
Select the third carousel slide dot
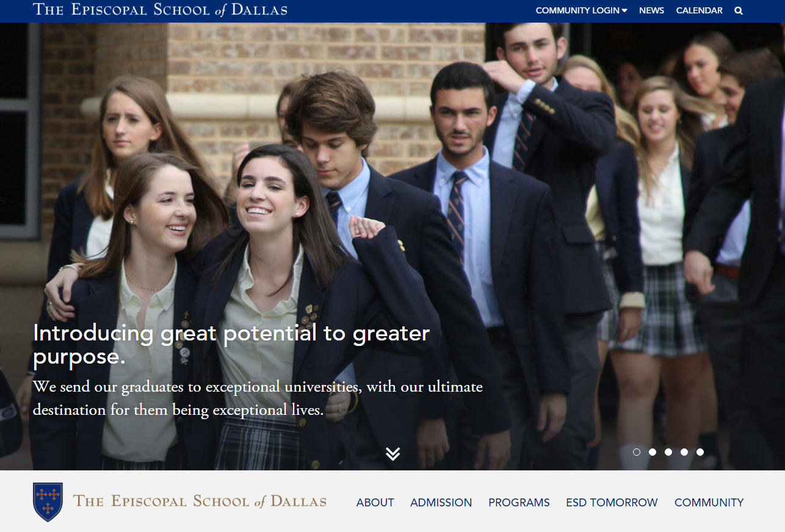668,452
